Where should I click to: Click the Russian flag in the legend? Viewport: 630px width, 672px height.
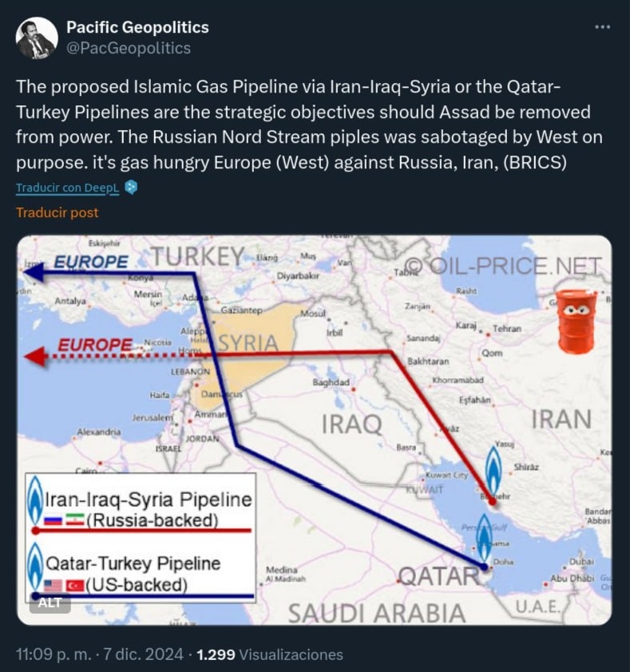(53, 521)
